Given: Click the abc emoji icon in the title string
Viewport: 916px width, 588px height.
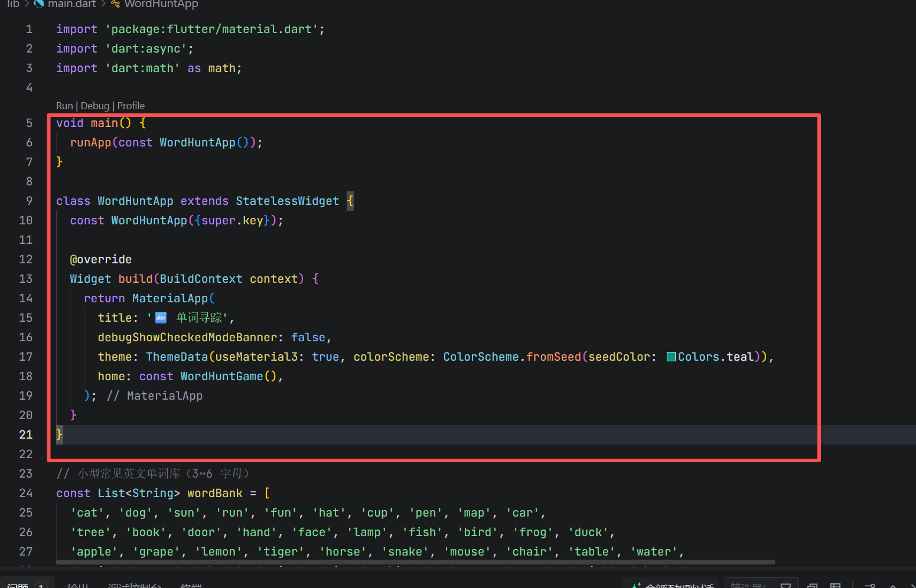Looking at the screenshot, I should pyautogui.click(x=161, y=318).
